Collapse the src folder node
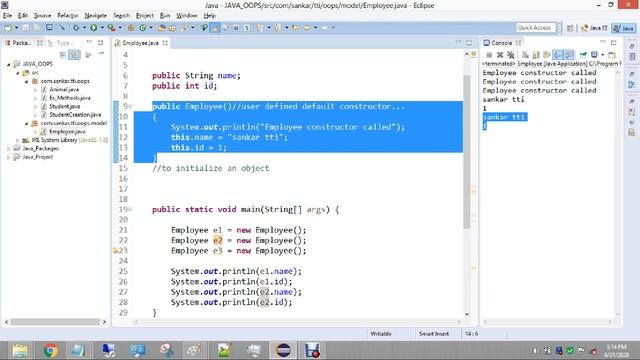The image size is (640, 360). 18,73
